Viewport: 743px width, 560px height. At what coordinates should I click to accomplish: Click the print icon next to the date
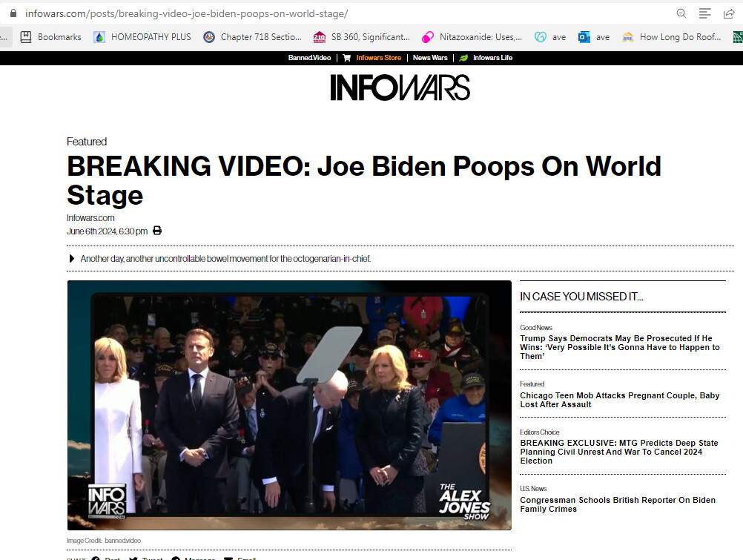click(157, 231)
